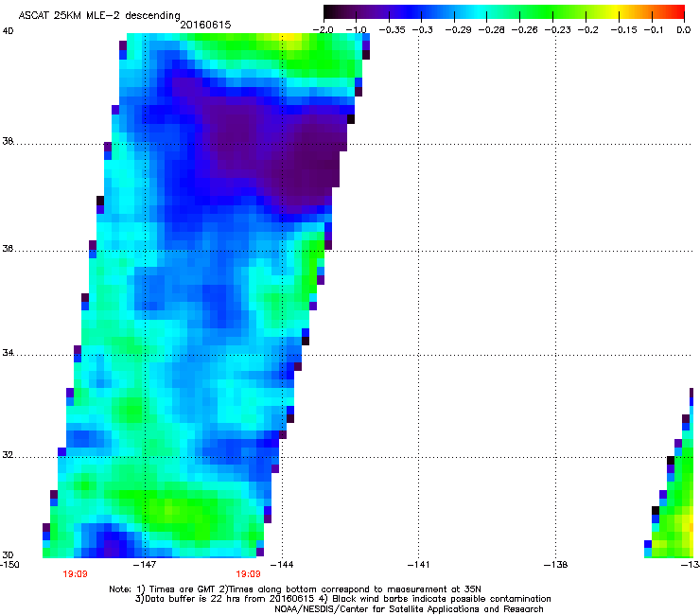Click the longitude label -138
The image size is (700, 615).
tap(556, 565)
